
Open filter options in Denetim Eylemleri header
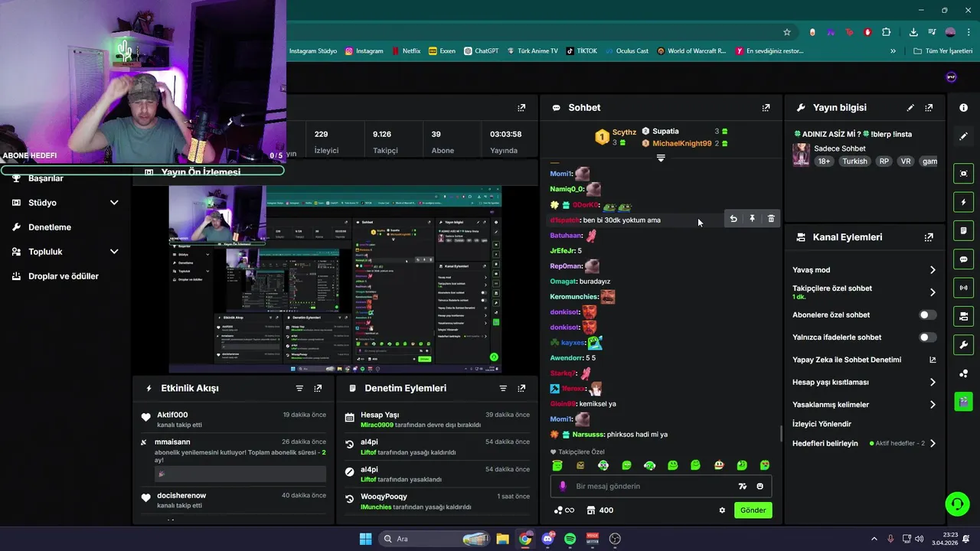pos(503,388)
